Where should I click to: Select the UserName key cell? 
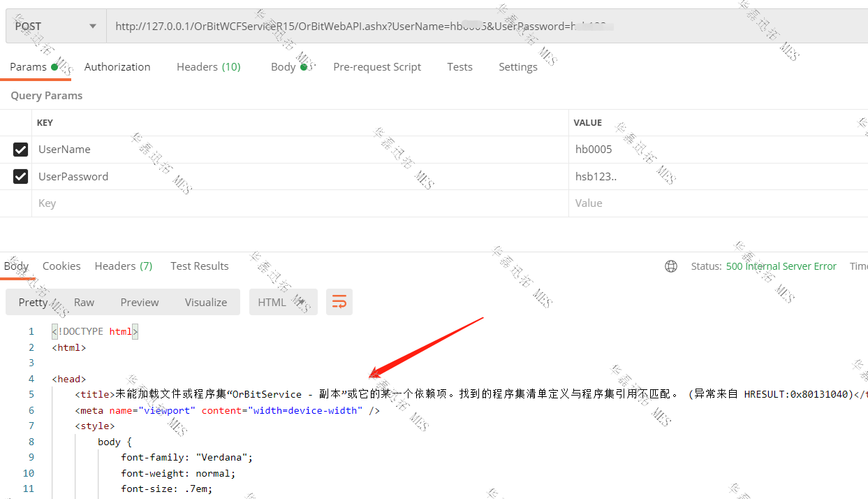tap(300, 150)
